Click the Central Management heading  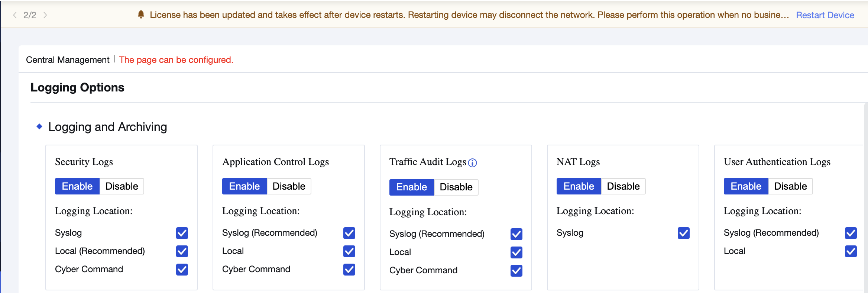[68, 60]
